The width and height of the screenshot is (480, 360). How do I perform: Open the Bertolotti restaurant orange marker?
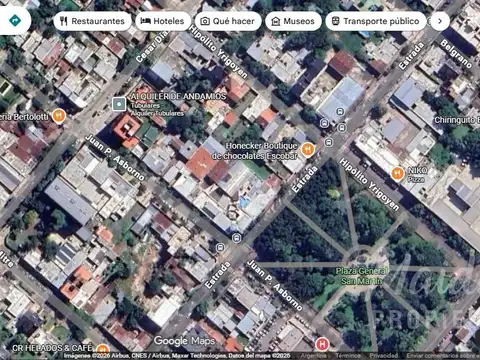click(59, 116)
